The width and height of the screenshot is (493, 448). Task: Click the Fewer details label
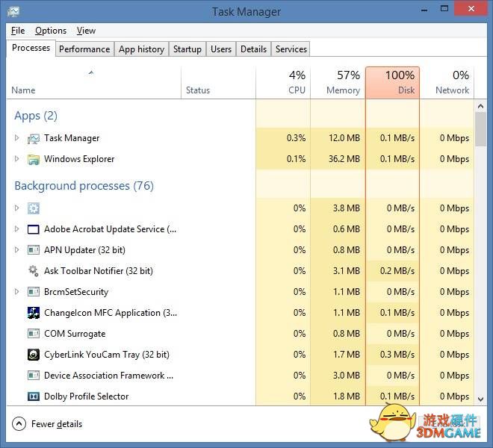[x=57, y=424]
